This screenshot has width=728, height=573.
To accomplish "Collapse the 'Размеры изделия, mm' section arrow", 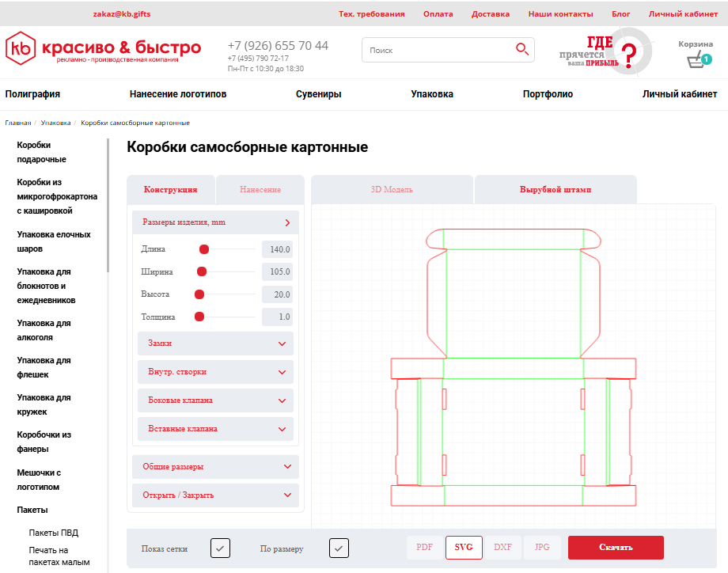I will click(287, 222).
